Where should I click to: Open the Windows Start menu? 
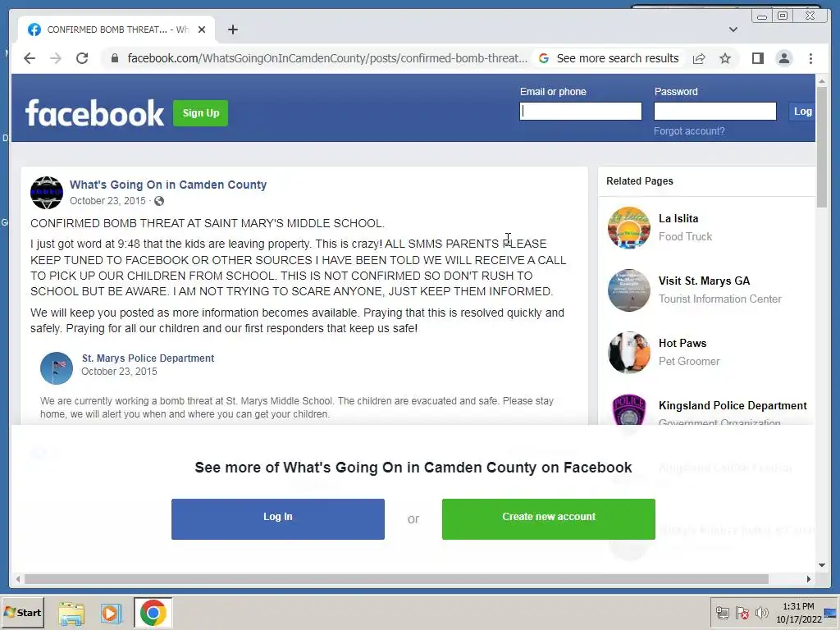coord(22,612)
